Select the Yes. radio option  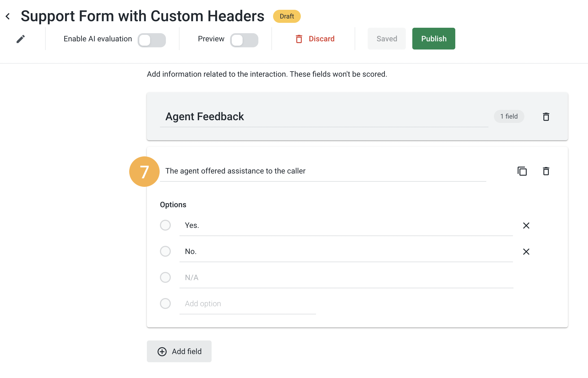(x=165, y=225)
